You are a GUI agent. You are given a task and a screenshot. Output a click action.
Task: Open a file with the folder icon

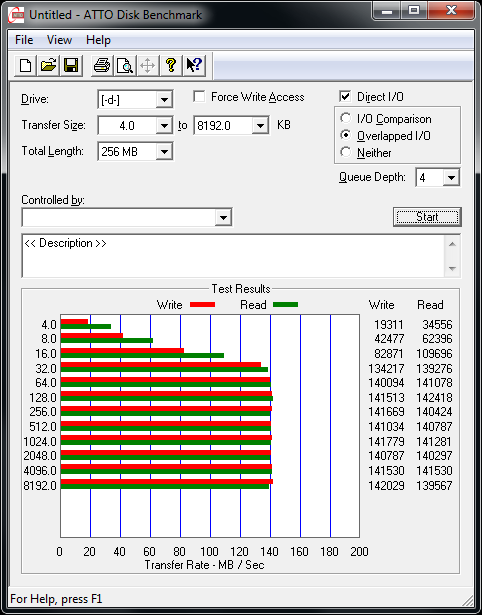point(48,65)
